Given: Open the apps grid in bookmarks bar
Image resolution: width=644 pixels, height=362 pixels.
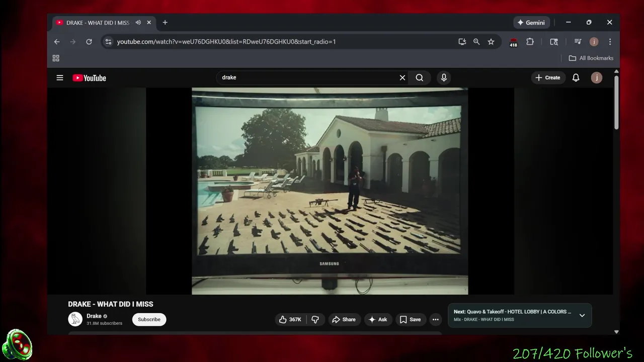Looking at the screenshot, I should click(56, 58).
